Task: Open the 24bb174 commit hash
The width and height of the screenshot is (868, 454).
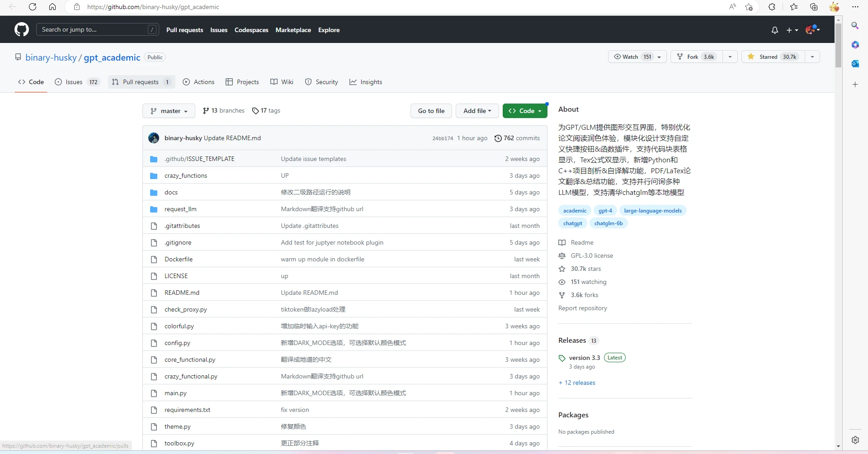Action: pyautogui.click(x=443, y=138)
